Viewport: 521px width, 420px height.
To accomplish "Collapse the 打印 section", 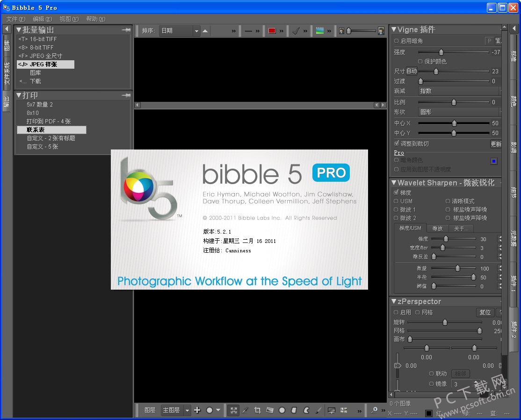I will pyautogui.click(x=19, y=95).
